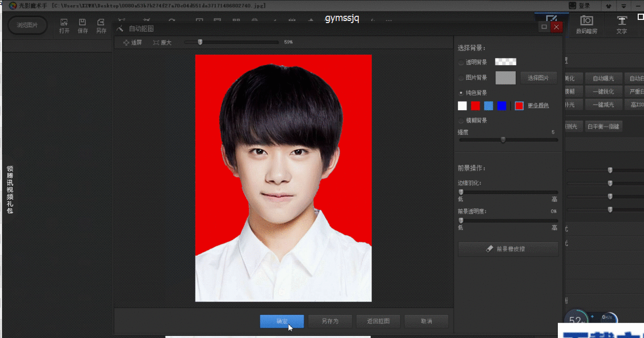The width and height of the screenshot is (644, 338).
Task: Click the 前景橡皮擦 eraser button
Action: click(x=508, y=249)
